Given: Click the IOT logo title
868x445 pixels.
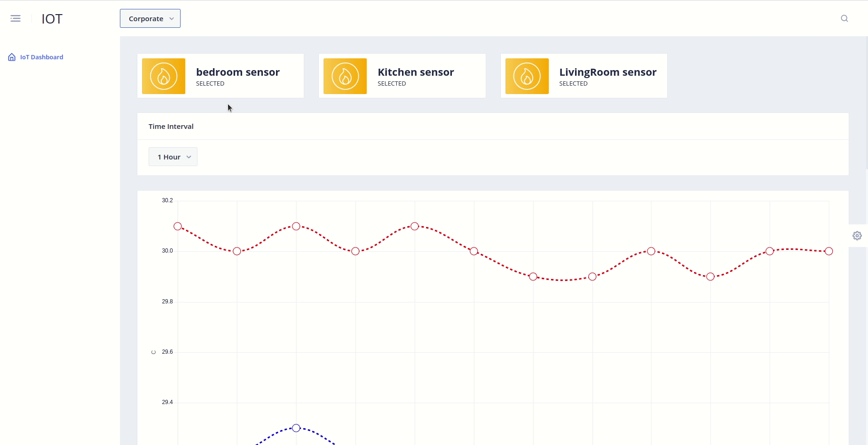Looking at the screenshot, I should pos(52,19).
